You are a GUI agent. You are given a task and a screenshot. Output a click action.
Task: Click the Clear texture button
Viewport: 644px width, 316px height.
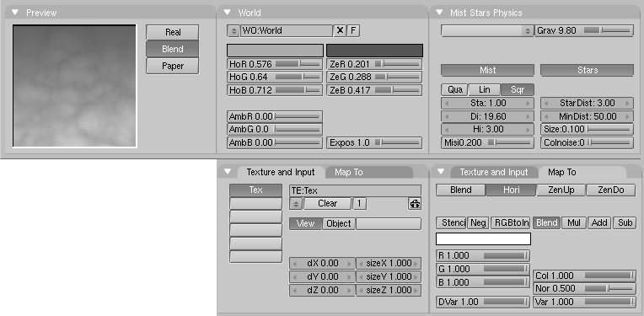tap(327, 204)
